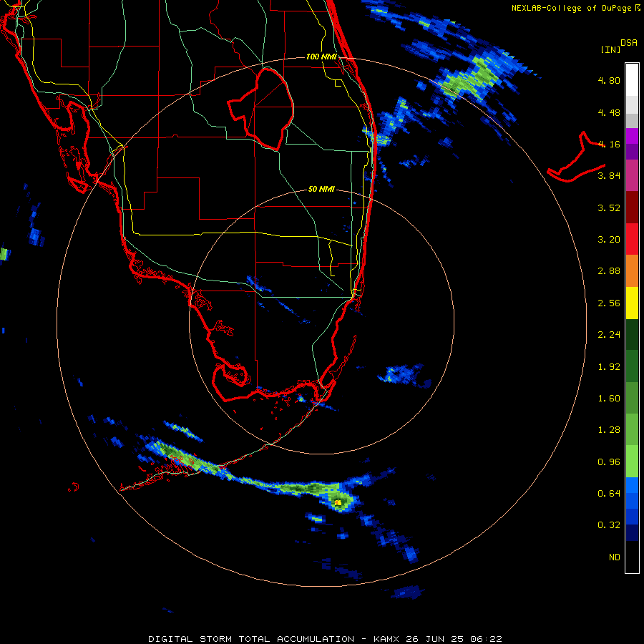Select the 1.28 legend value
This screenshot has width=644, height=644.
pos(609,430)
